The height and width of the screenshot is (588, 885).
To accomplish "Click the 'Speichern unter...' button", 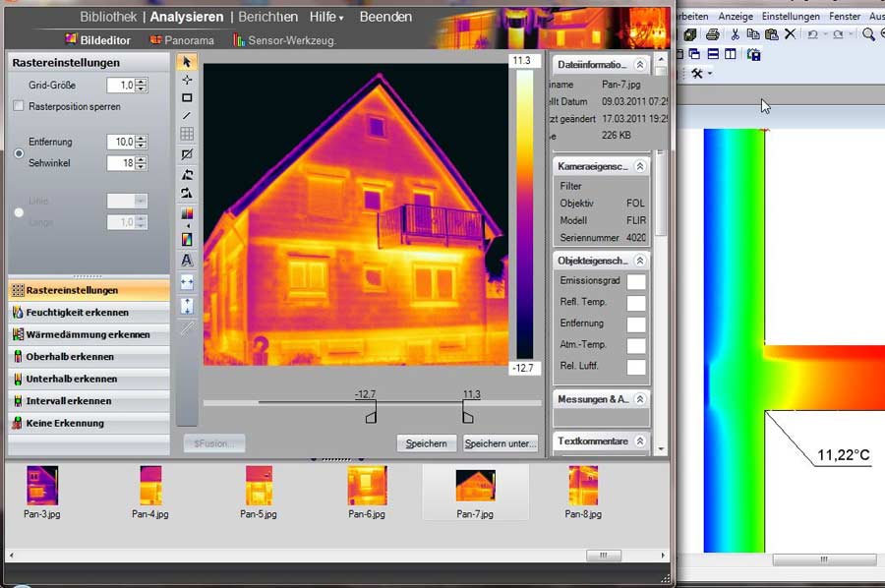I will [501, 443].
